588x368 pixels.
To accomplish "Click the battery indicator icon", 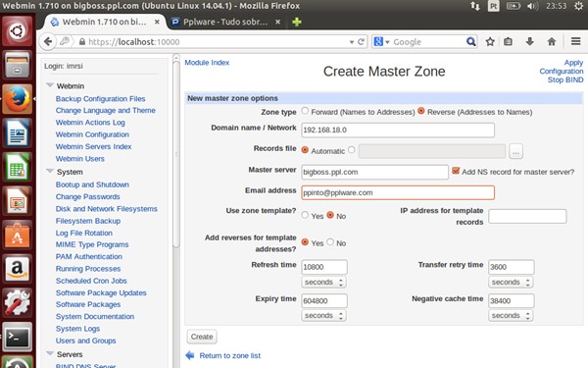I will (x=514, y=6).
